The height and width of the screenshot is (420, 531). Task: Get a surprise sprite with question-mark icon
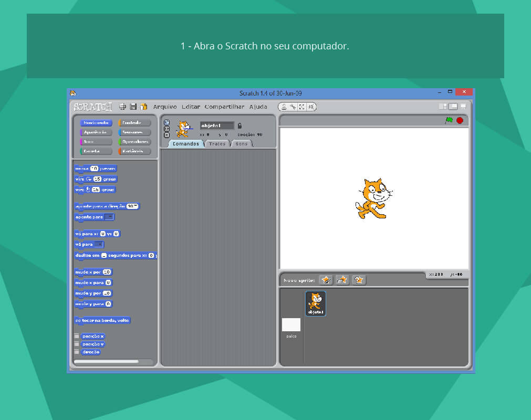pyautogui.click(x=359, y=280)
